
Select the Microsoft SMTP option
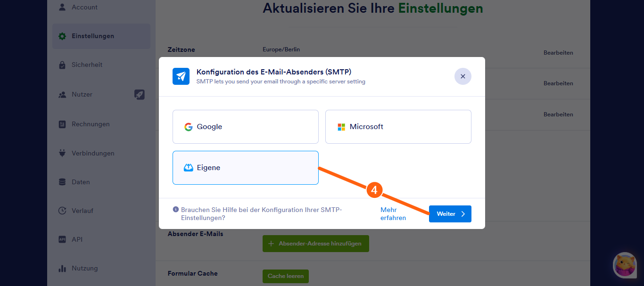[398, 127]
